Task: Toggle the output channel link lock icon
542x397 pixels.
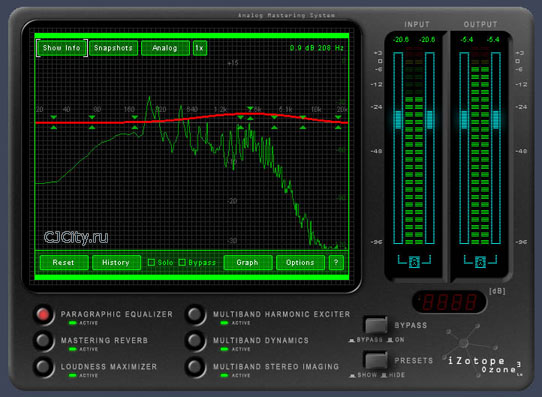Action: [x=480, y=262]
